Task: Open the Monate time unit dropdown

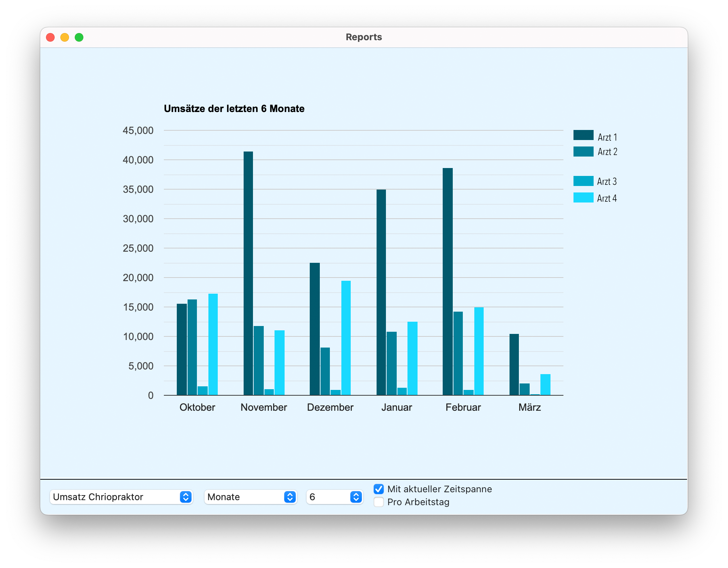Action: click(250, 497)
